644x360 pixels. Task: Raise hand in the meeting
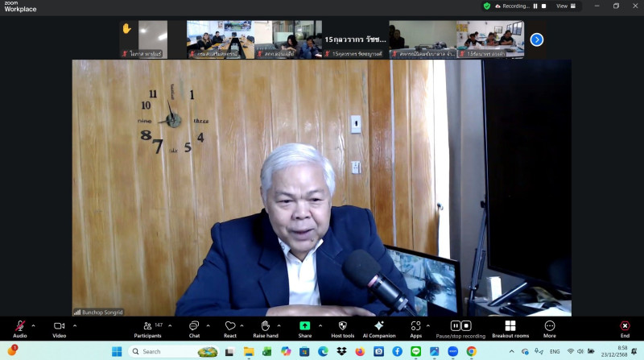point(265,327)
